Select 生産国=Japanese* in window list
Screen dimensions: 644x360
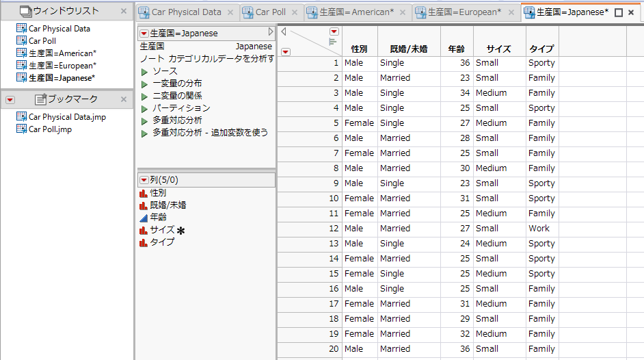tap(62, 78)
